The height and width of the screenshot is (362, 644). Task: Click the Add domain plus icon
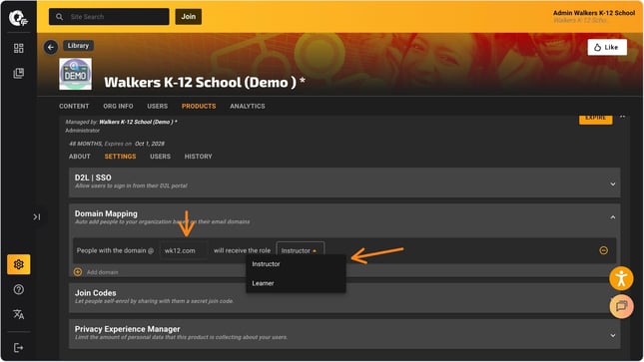tap(78, 272)
